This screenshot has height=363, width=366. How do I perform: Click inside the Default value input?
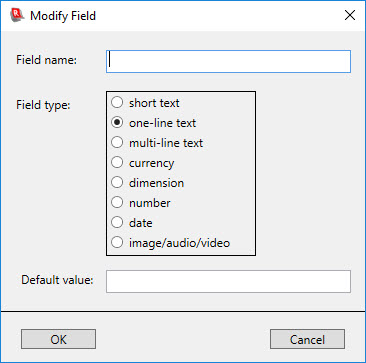(x=228, y=282)
